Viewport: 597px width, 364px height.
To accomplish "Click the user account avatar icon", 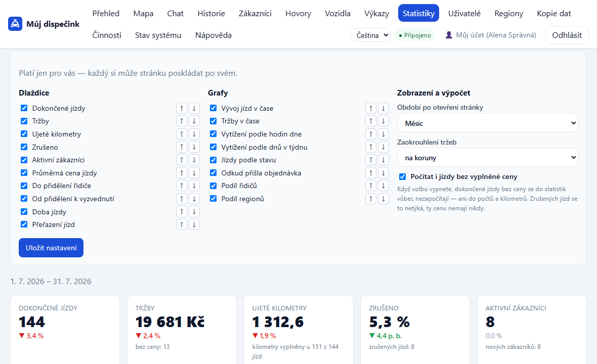I will point(449,35).
